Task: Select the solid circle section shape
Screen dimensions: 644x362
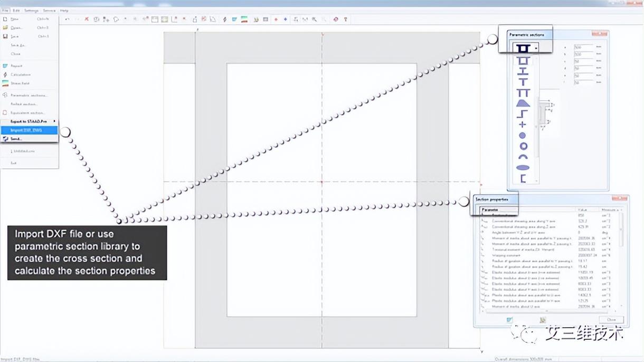Action: click(523, 136)
